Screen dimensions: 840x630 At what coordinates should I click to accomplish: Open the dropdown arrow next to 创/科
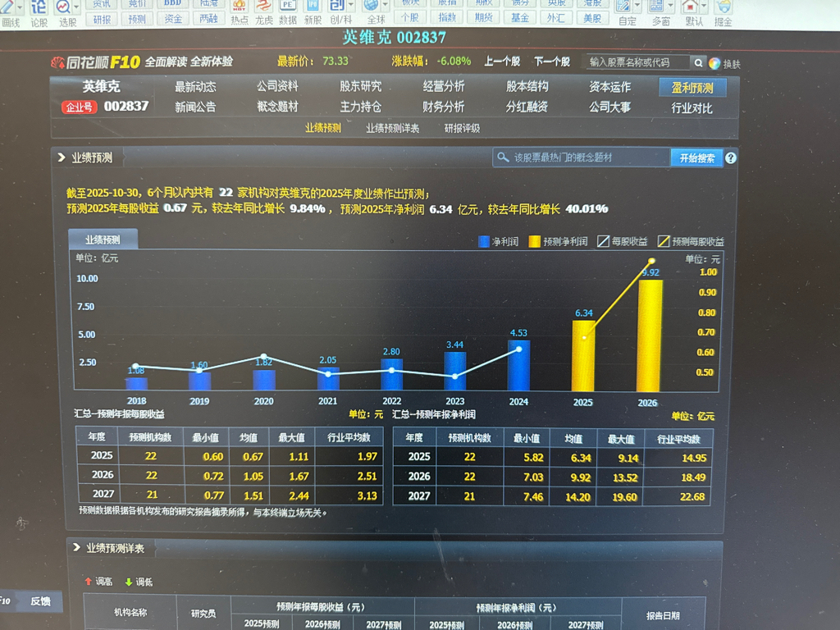tap(351, 6)
